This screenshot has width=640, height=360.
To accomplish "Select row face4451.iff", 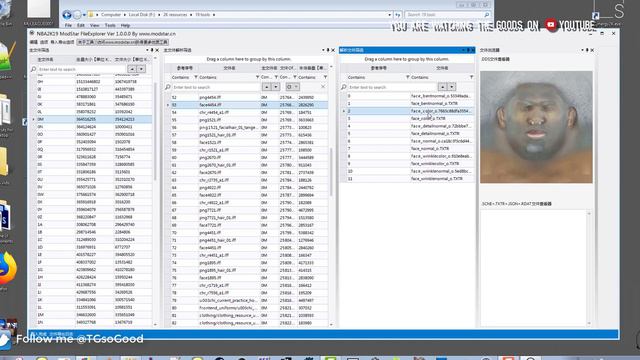I will pos(249,248).
